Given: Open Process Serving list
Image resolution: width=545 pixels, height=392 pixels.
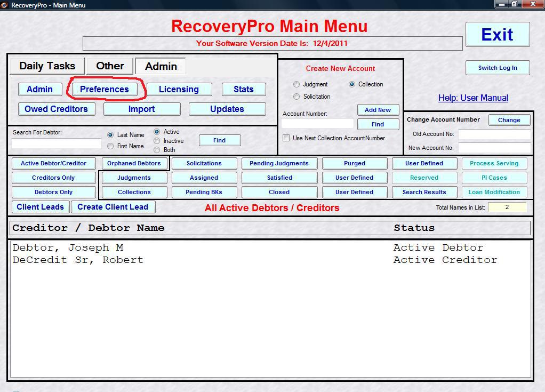Looking at the screenshot, I should click(x=494, y=163).
